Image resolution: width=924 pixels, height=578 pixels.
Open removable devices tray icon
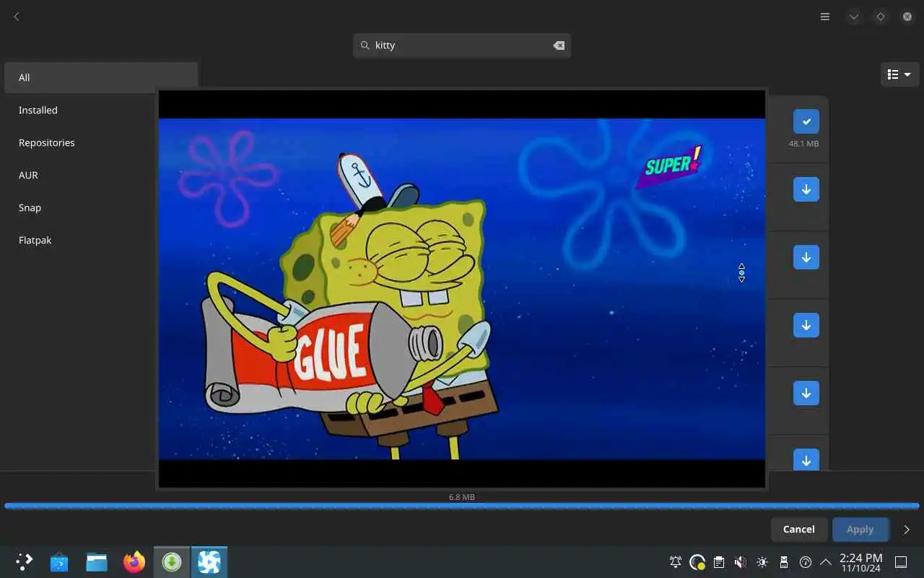784,562
